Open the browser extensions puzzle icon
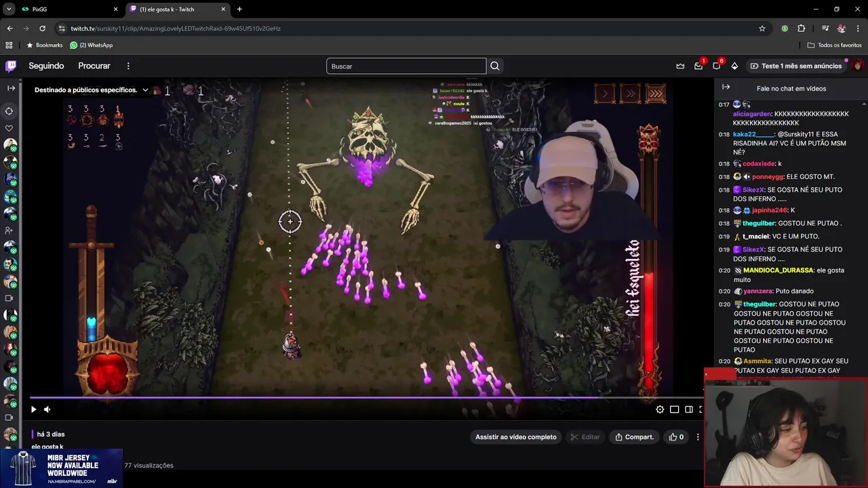Image resolution: width=868 pixels, height=488 pixels. click(801, 28)
